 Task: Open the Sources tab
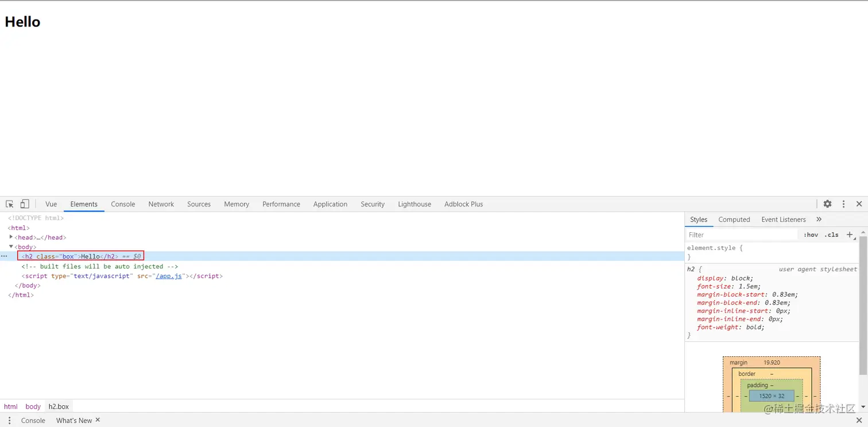pos(199,204)
